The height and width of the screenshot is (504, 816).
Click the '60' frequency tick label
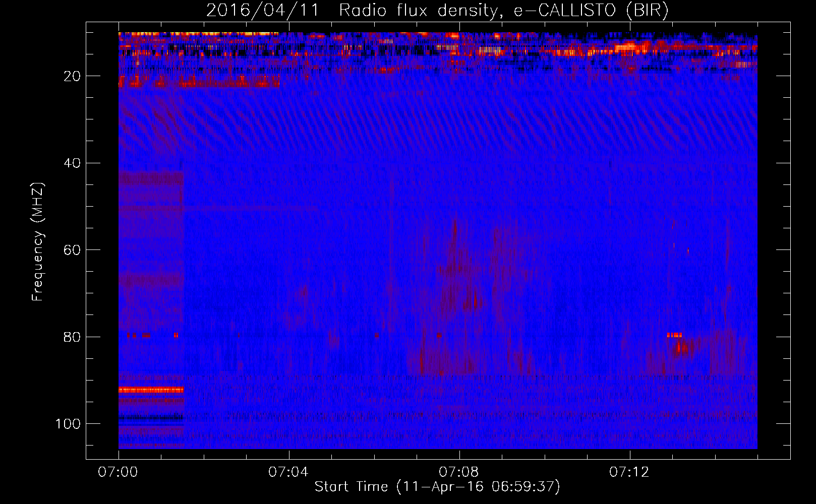[73, 250]
